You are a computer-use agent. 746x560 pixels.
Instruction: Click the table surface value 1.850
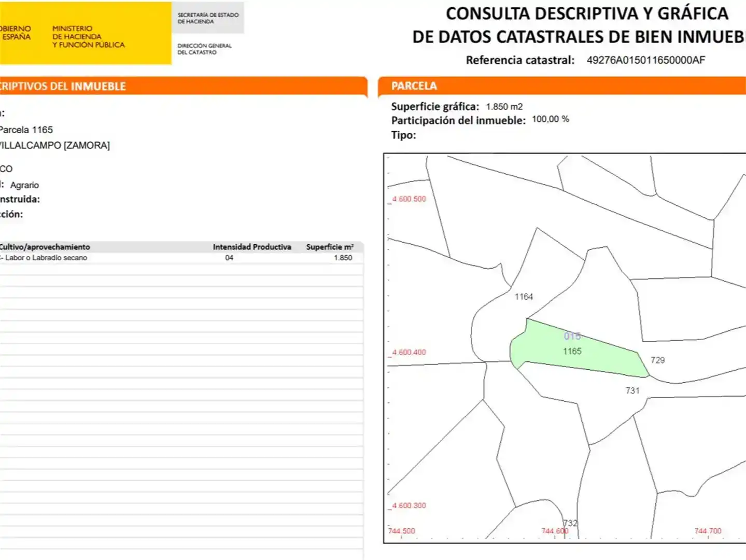343,258
